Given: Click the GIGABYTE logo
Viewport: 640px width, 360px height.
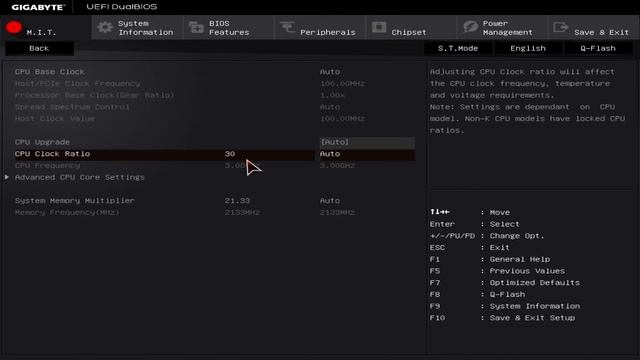Looking at the screenshot, I should (x=38, y=7).
